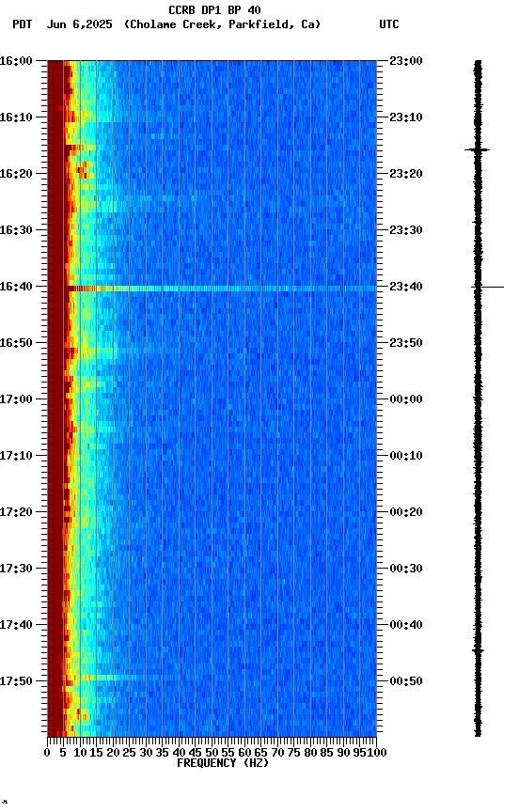Click the '16:00' PDT time label

pyautogui.click(x=16, y=61)
